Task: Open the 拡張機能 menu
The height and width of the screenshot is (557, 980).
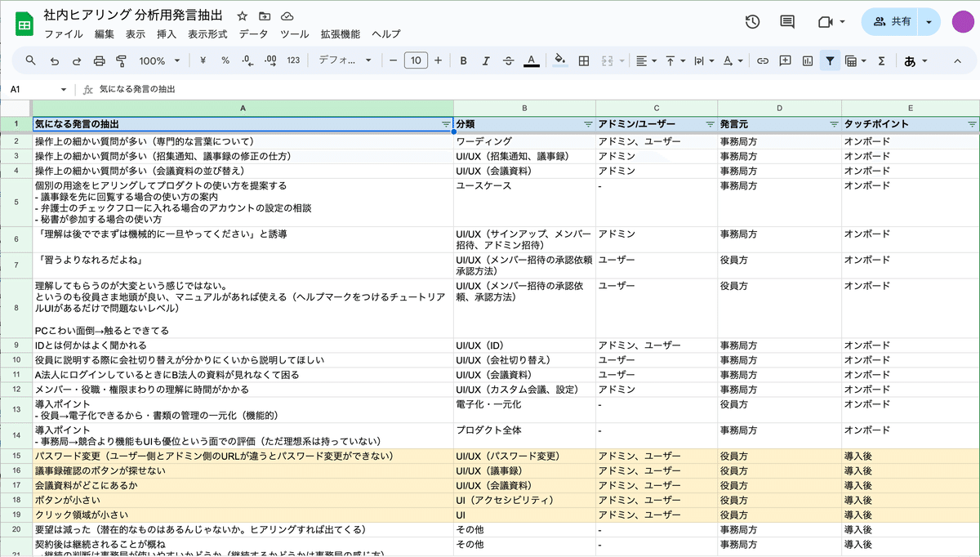Action: point(340,34)
